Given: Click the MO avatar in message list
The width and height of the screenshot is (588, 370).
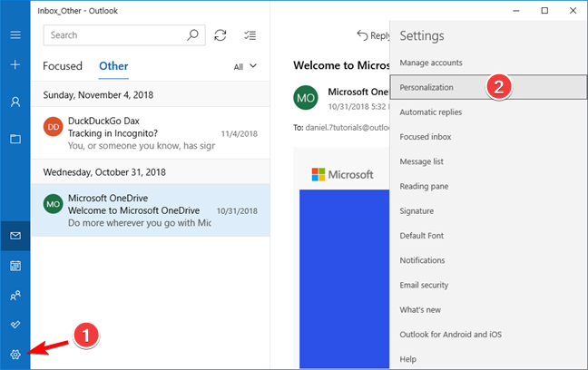Looking at the screenshot, I should click(54, 204).
